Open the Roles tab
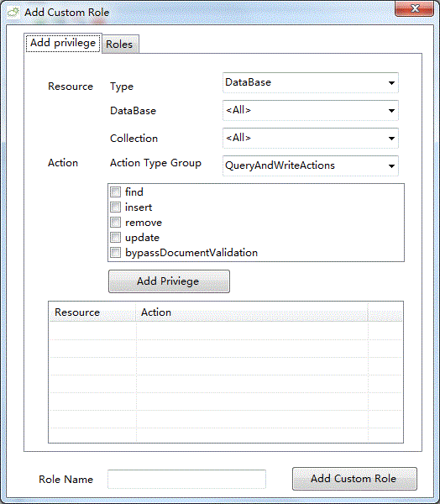 point(119,45)
